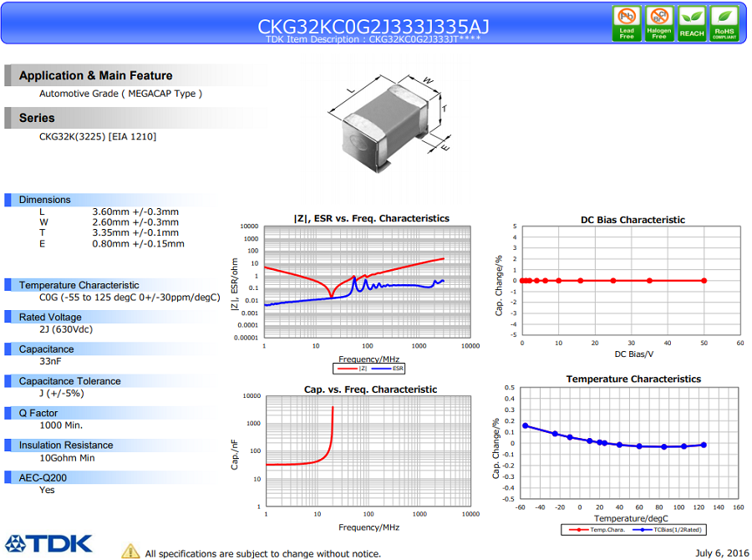Click the Series heading
Screen dimensions: 752x560
pyautogui.click(x=37, y=118)
